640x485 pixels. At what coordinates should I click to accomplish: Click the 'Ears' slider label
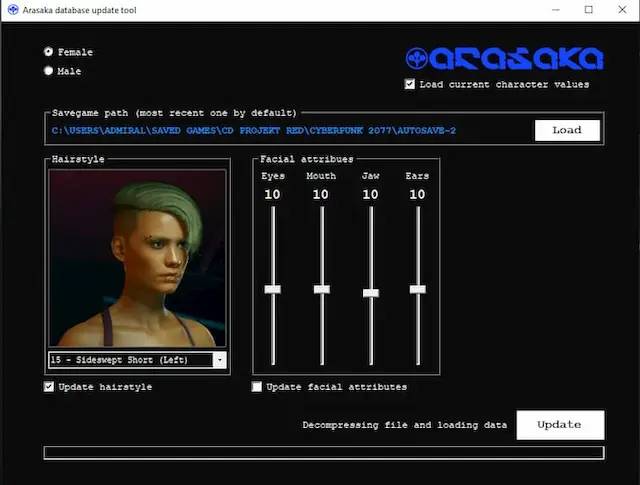(417, 176)
